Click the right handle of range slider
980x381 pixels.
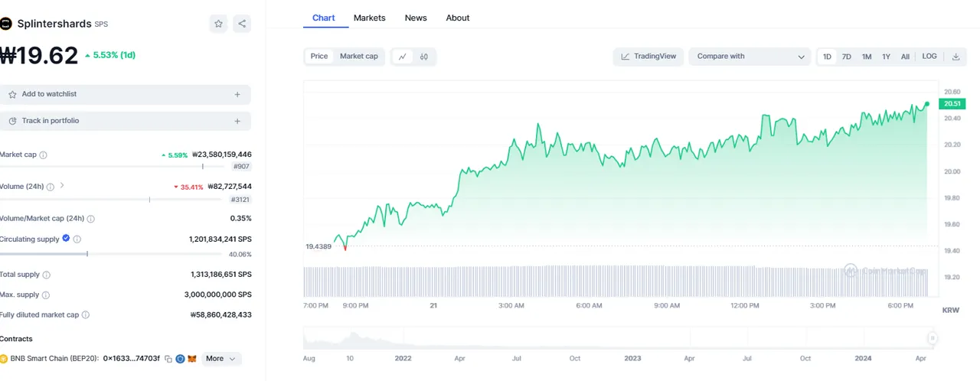(932, 337)
